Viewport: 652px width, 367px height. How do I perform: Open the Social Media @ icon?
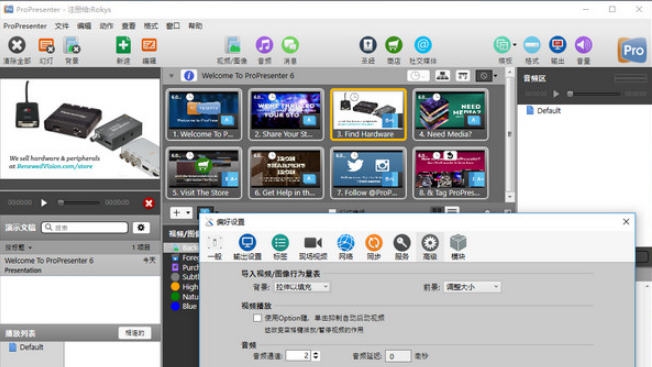coord(423,45)
